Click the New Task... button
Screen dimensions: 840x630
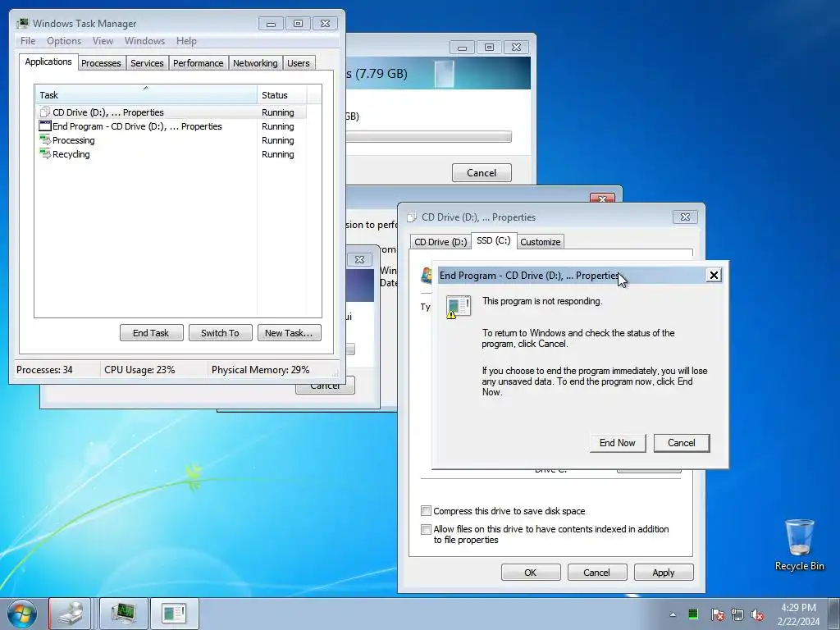(x=289, y=333)
